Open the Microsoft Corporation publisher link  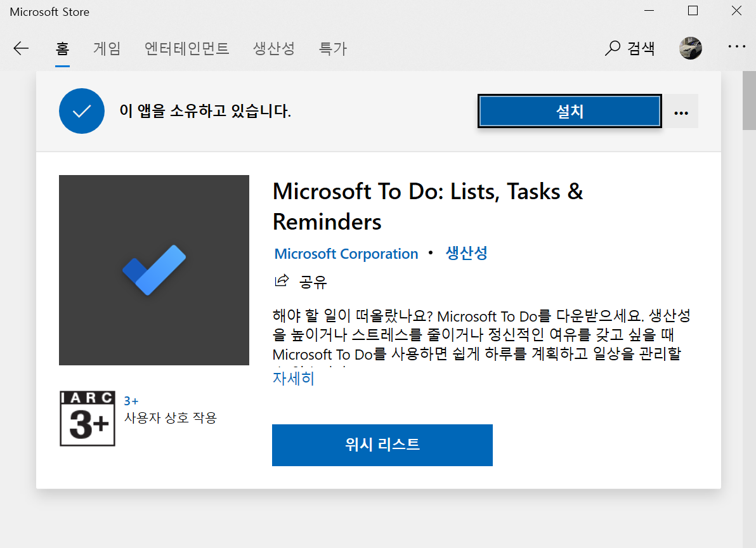[x=346, y=254]
